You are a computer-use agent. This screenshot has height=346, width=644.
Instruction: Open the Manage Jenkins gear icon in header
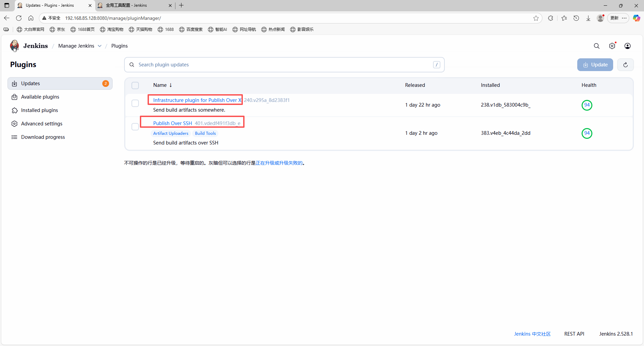[612, 46]
